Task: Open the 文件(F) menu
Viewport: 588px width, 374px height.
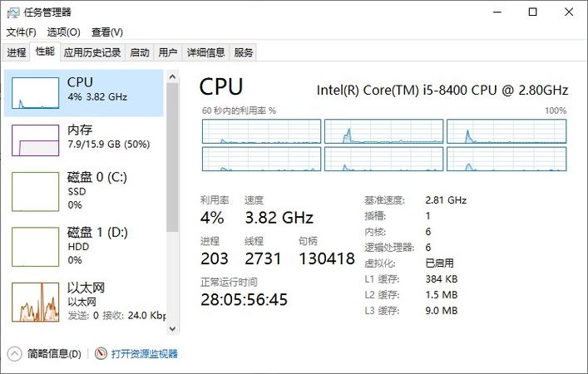Action: click(22, 32)
